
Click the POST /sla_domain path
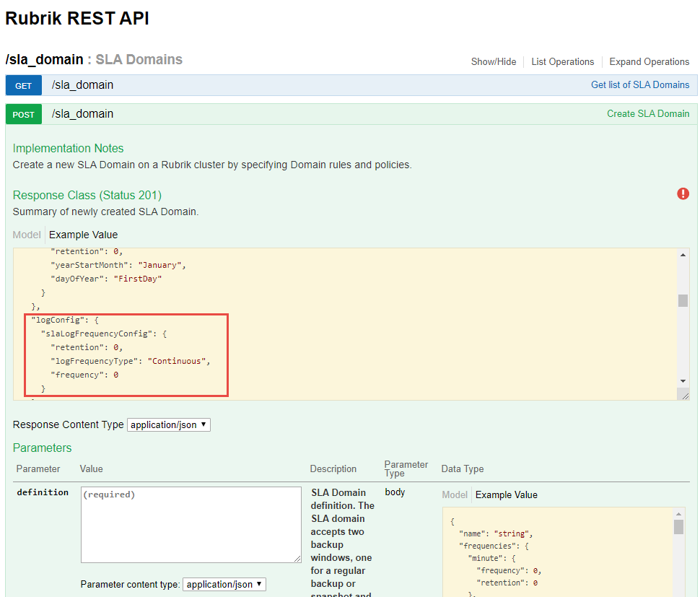82,114
